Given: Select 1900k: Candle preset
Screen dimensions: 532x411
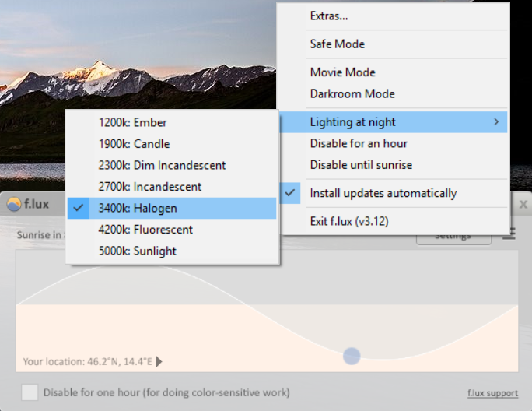Looking at the screenshot, I should [x=172, y=144].
